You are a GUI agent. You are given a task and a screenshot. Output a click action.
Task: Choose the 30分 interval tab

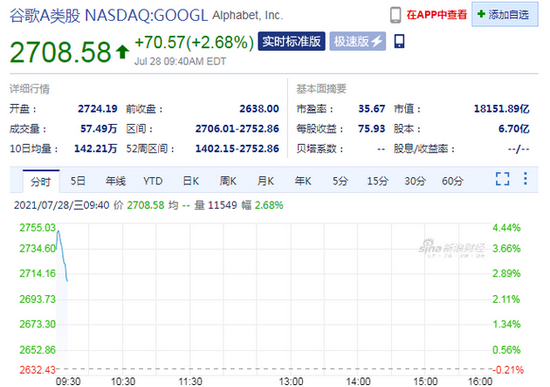(x=415, y=181)
